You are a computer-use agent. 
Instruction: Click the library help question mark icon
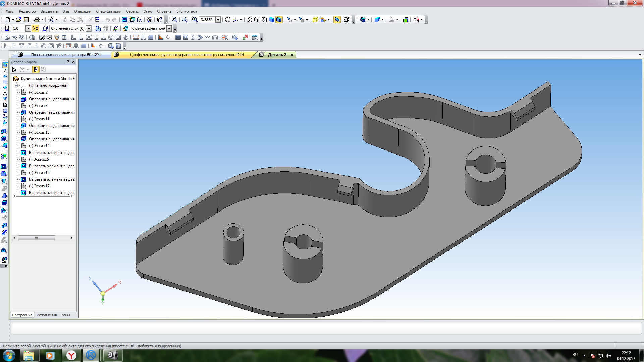pyautogui.click(x=118, y=46)
